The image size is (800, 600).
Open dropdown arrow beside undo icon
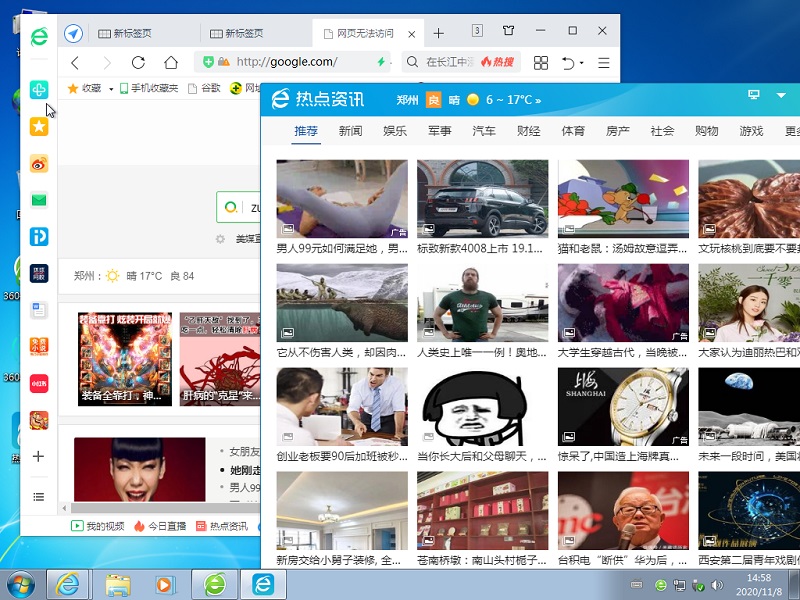point(582,63)
